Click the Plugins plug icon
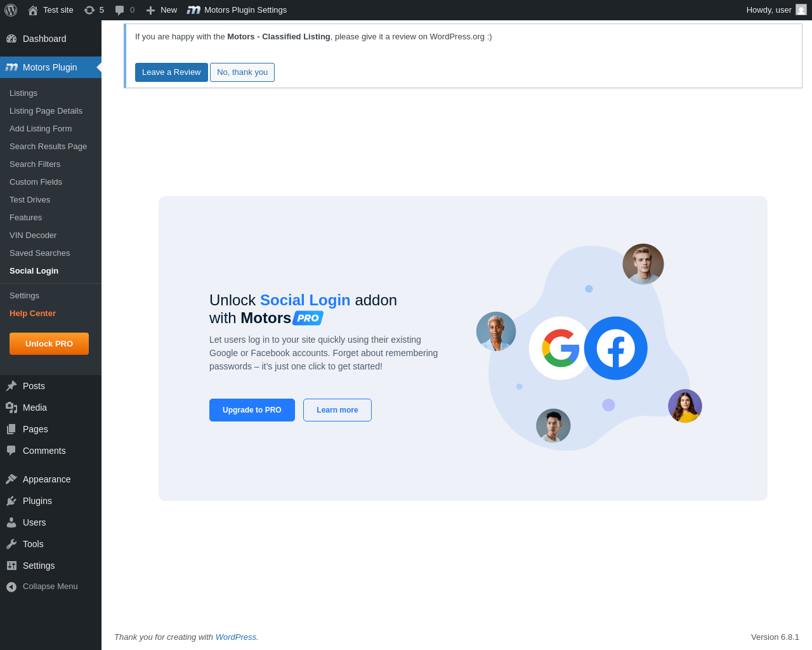The image size is (812, 650). click(11, 501)
